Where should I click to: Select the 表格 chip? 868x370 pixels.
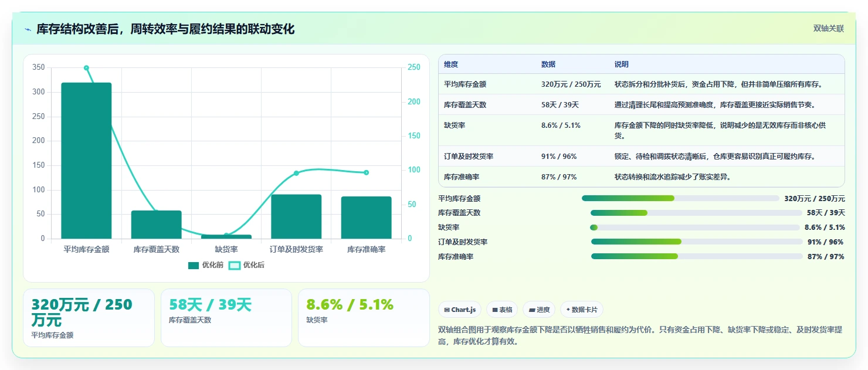pos(502,310)
